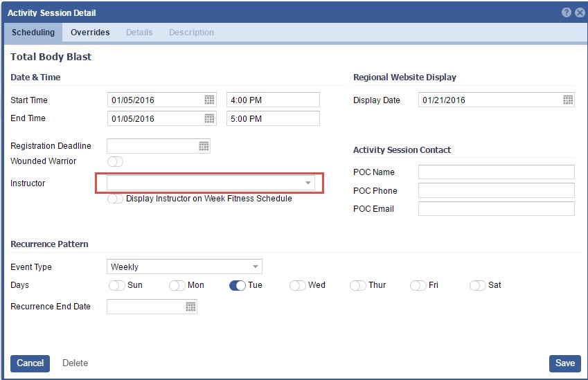The height and width of the screenshot is (380, 588).
Task: Open the Start Time date calendar picker
Action: click(209, 100)
